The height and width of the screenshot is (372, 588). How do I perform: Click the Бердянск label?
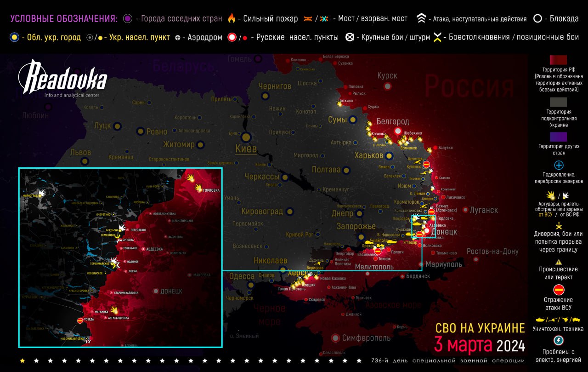pos(418,276)
